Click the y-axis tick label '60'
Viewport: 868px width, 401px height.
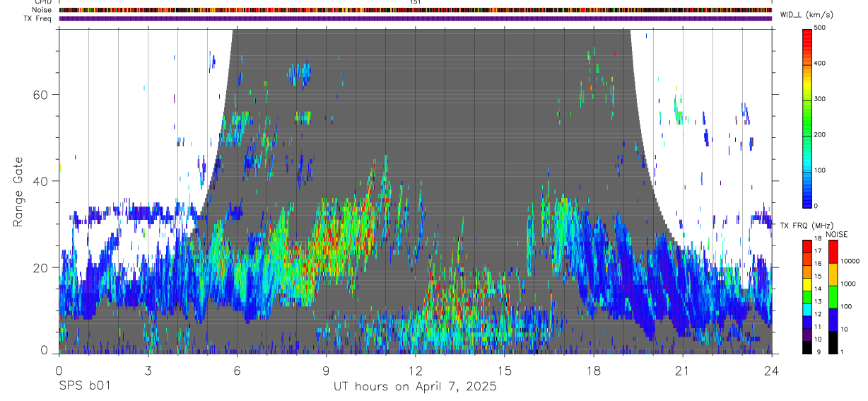[42, 94]
